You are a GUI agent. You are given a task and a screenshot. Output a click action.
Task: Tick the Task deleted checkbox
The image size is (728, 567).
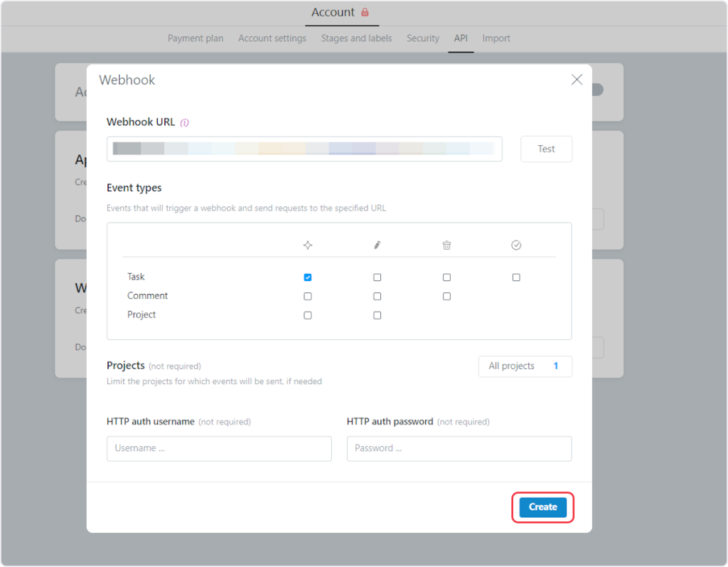pos(446,277)
